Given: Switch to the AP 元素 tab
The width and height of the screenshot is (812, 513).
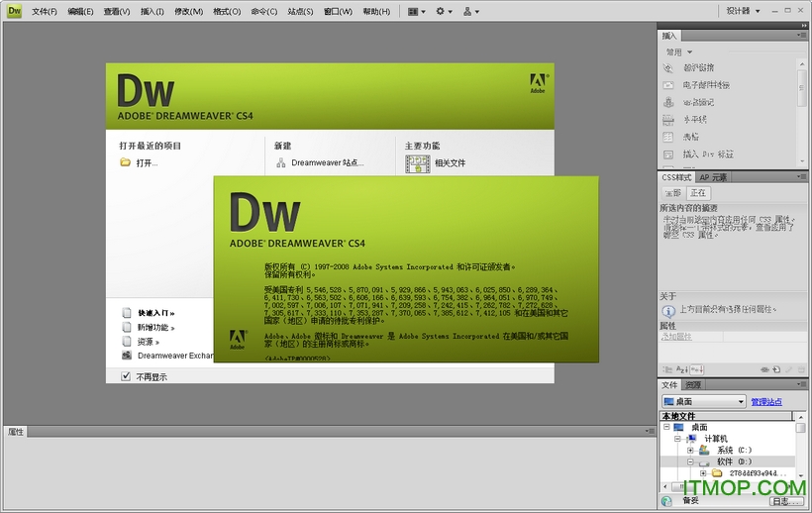Looking at the screenshot, I should pyautogui.click(x=713, y=177).
